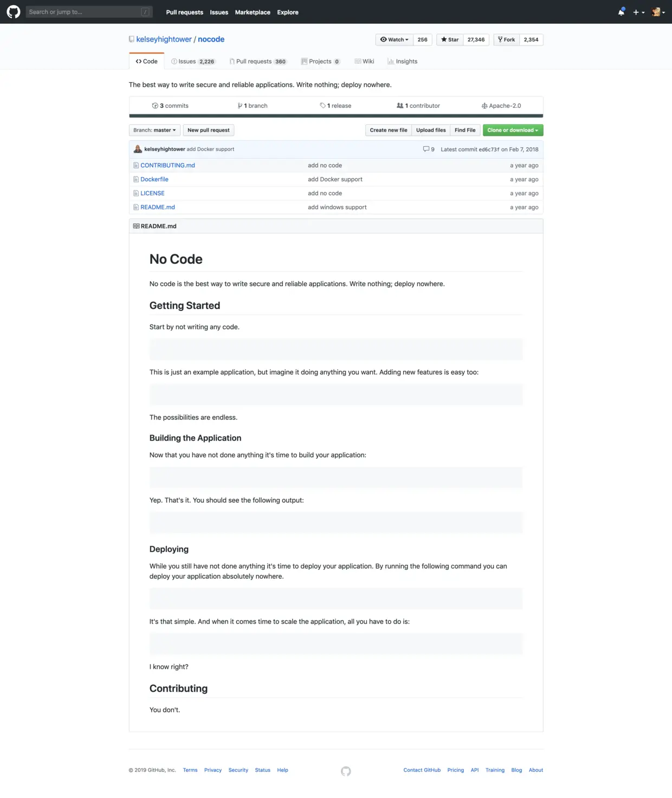Viewport: 672px width, 798px height.
Task: Open the Contact GitHub footer link
Action: [422, 770]
